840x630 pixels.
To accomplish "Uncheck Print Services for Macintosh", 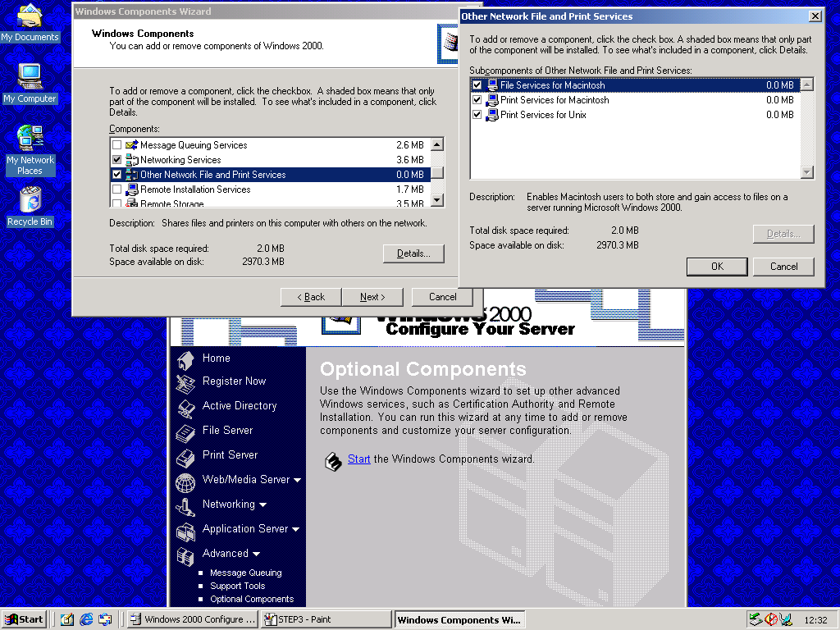I will pyautogui.click(x=477, y=100).
